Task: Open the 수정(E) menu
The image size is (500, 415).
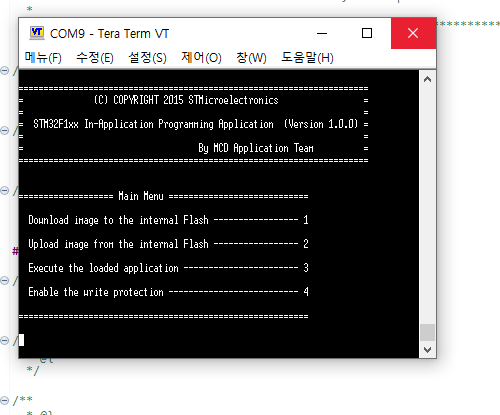Action: click(95, 58)
